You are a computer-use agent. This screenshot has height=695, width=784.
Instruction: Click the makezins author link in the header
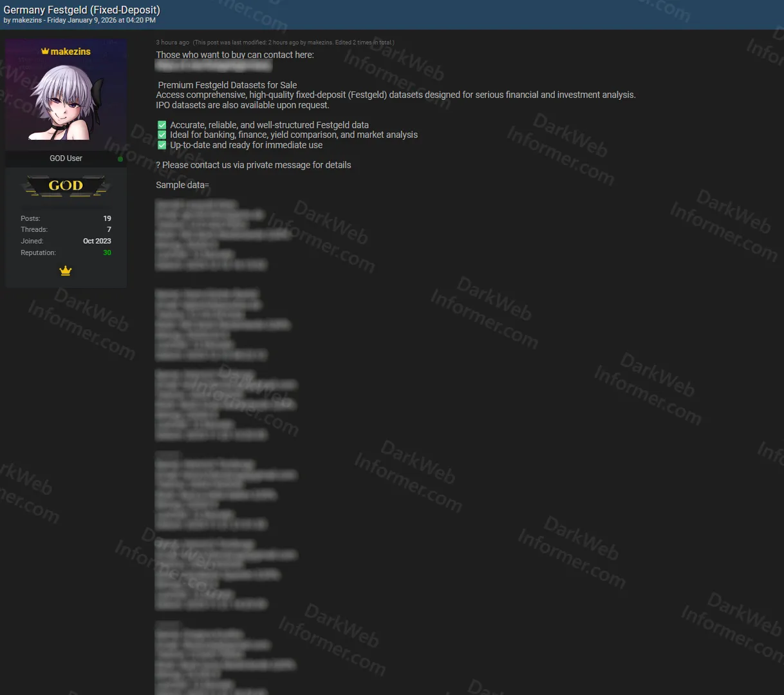[x=29, y=20]
